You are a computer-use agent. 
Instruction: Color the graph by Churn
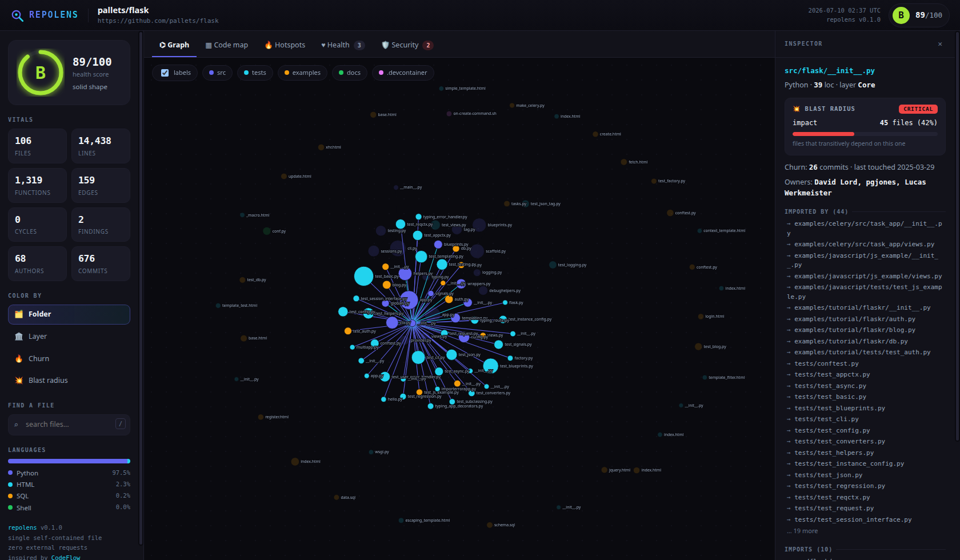[69, 359]
